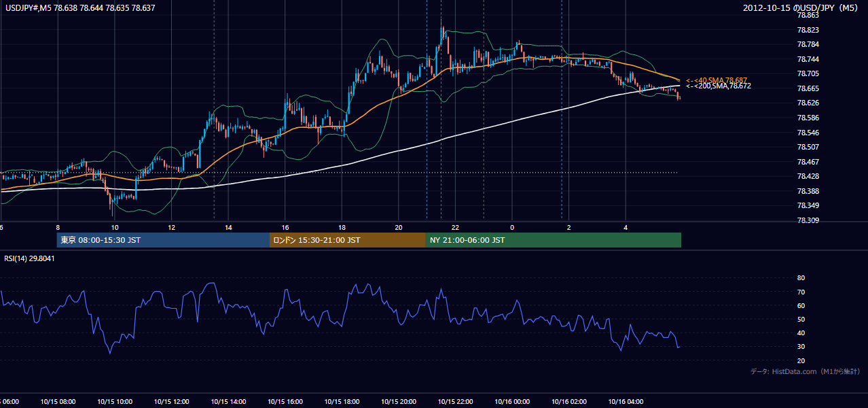
Task: Select the RSI scale value 50
Action: 801,320
